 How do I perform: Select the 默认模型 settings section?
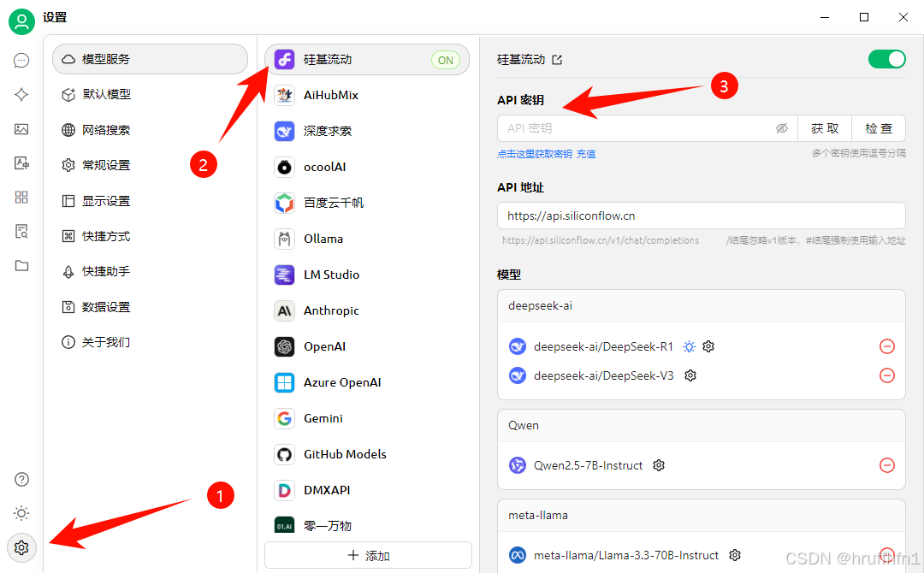click(151, 94)
